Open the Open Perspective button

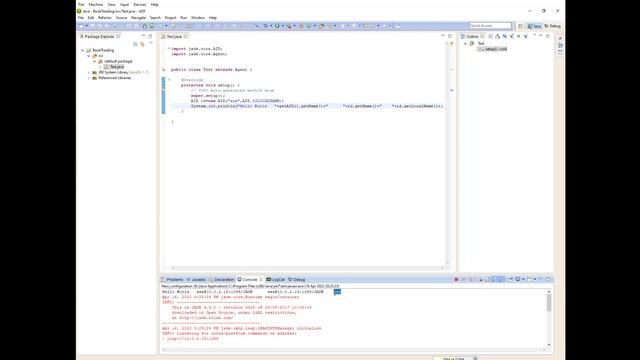[x=520, y=26]
